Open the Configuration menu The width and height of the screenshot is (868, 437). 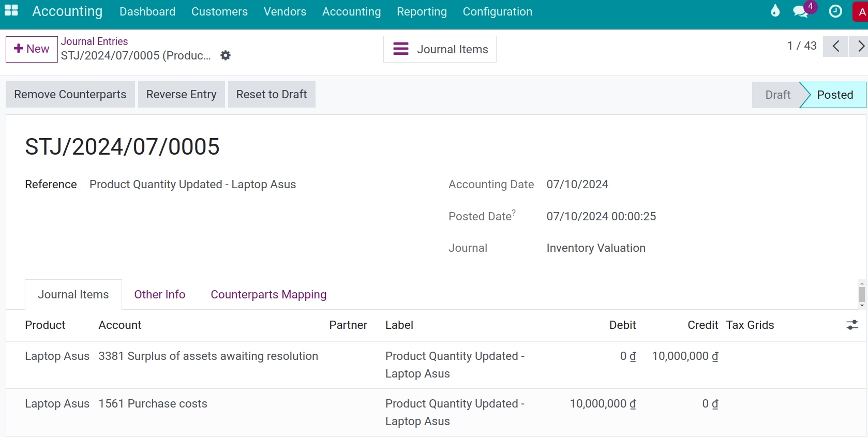coord(498,11)
